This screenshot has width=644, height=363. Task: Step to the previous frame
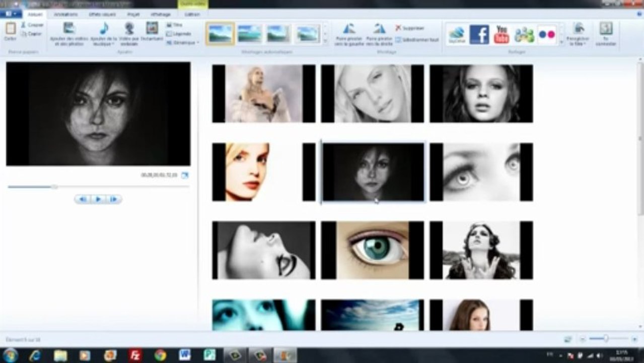point(83,200)
